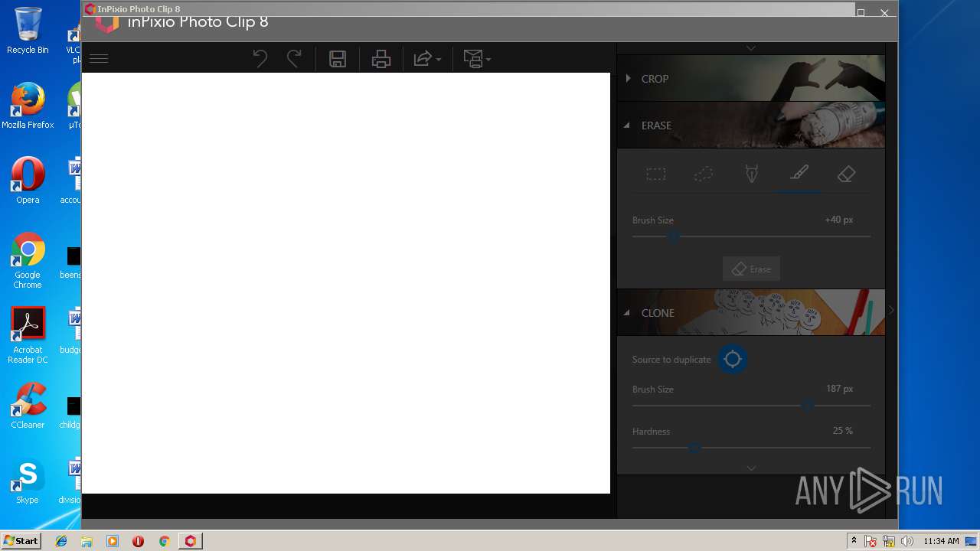Open Skype desktop shortcut

(28, 481)
